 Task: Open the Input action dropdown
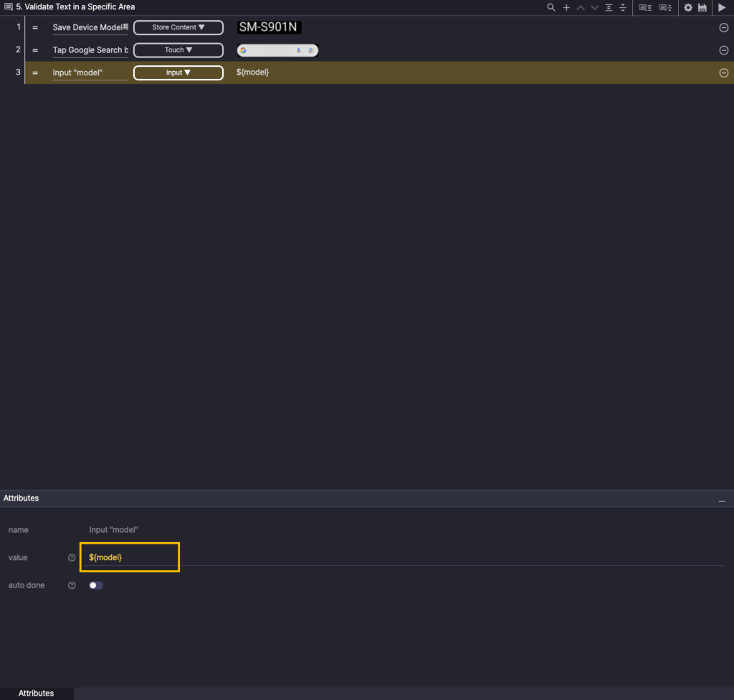point(178,72)
